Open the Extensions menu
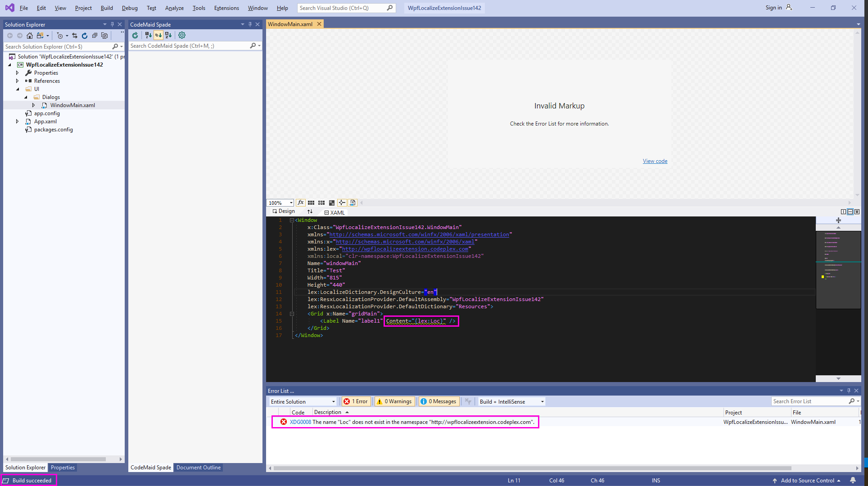868x486 pixels. pos(226,8)
